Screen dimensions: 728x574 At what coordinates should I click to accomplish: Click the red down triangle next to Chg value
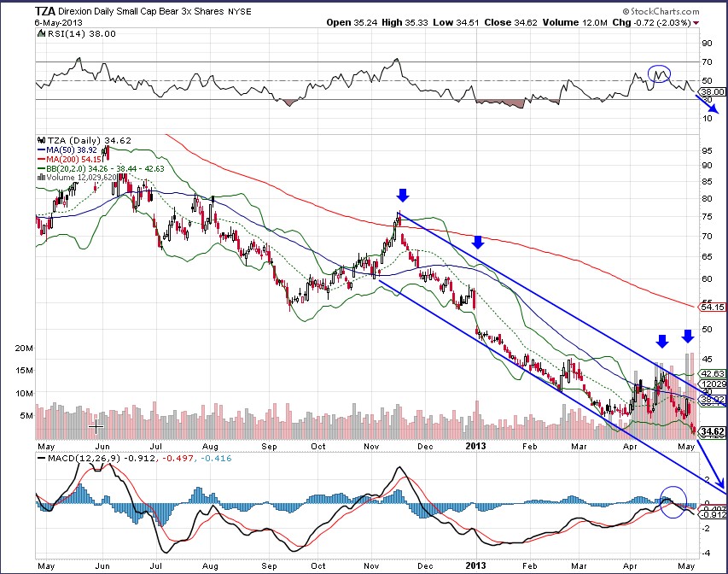point(696,24)
